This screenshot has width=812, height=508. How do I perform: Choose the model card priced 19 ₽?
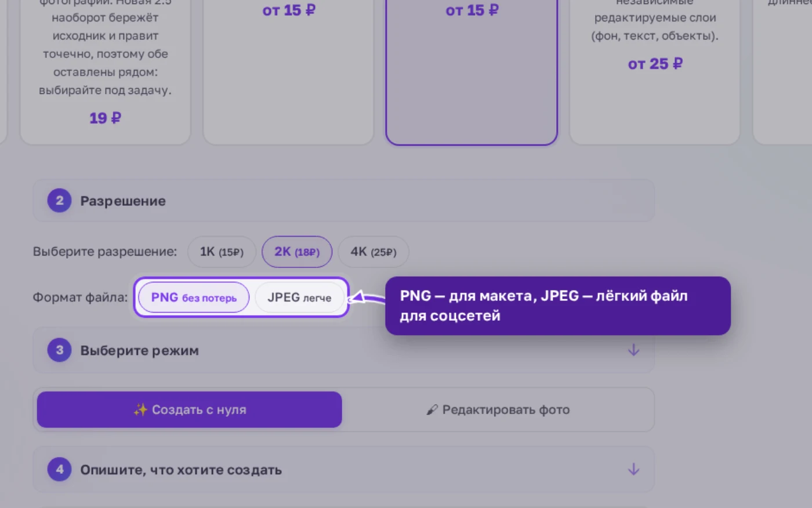coord(105,72)
